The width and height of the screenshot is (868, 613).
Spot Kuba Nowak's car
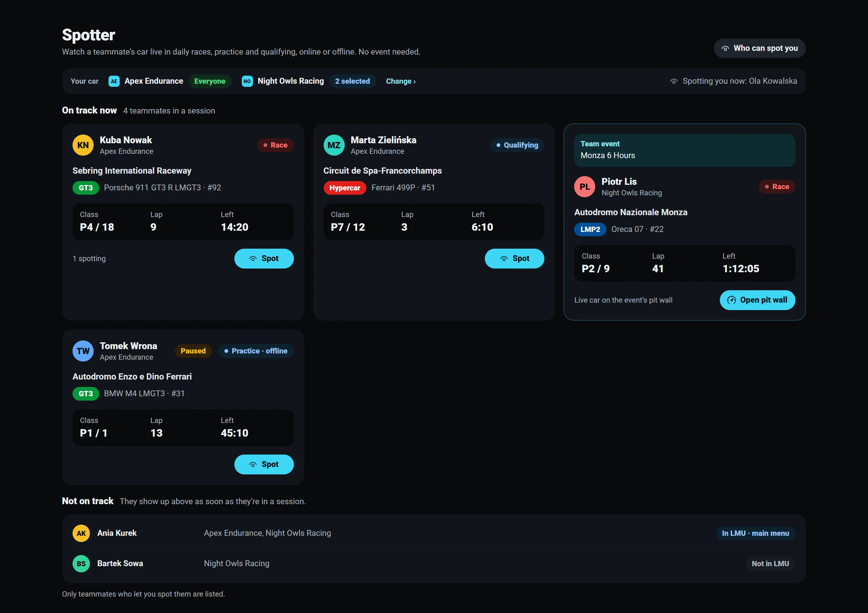(264, 259)
